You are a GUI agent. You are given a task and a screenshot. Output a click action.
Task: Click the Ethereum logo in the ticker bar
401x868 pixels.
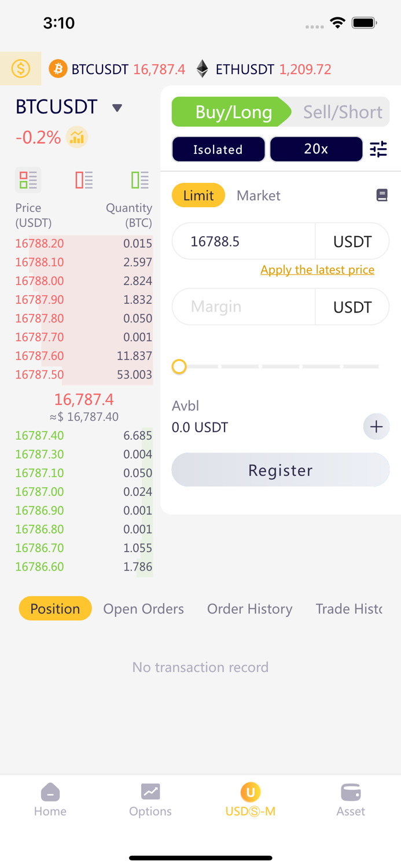(202, 69)
